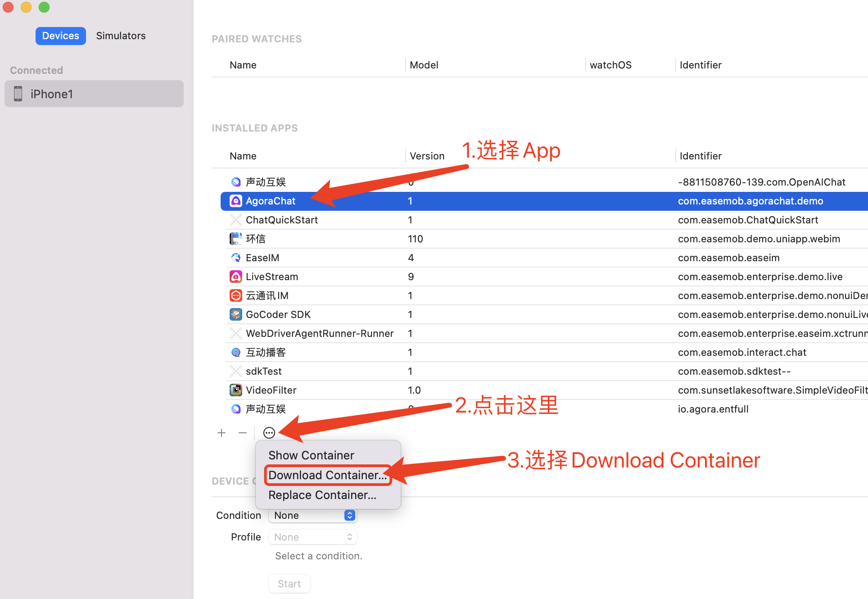Click 声动互娱 icon in OpenAIChat row
This screenshot has height=599, width=868.
[x=236, y=182]
